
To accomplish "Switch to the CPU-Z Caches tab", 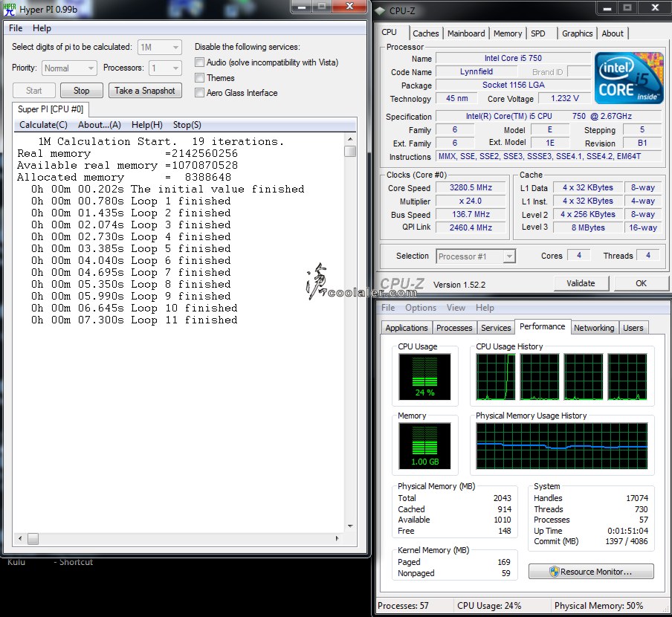I will [x=426, y=33].
